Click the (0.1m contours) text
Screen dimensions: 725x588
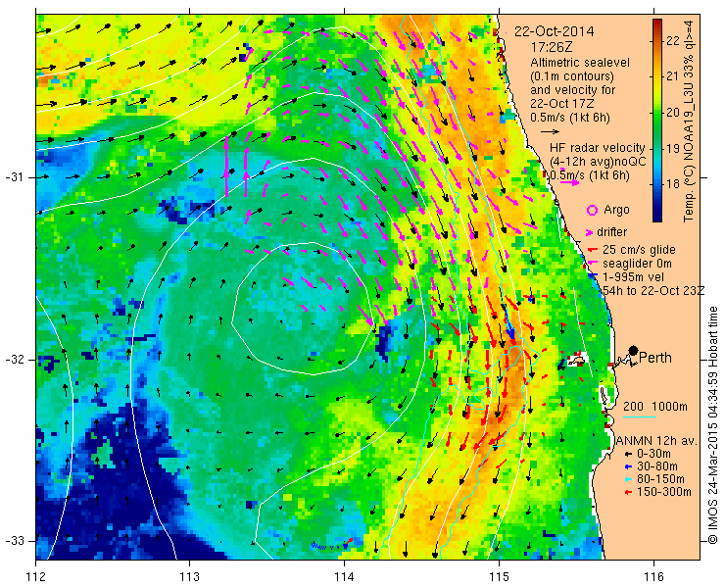[572, 75]
